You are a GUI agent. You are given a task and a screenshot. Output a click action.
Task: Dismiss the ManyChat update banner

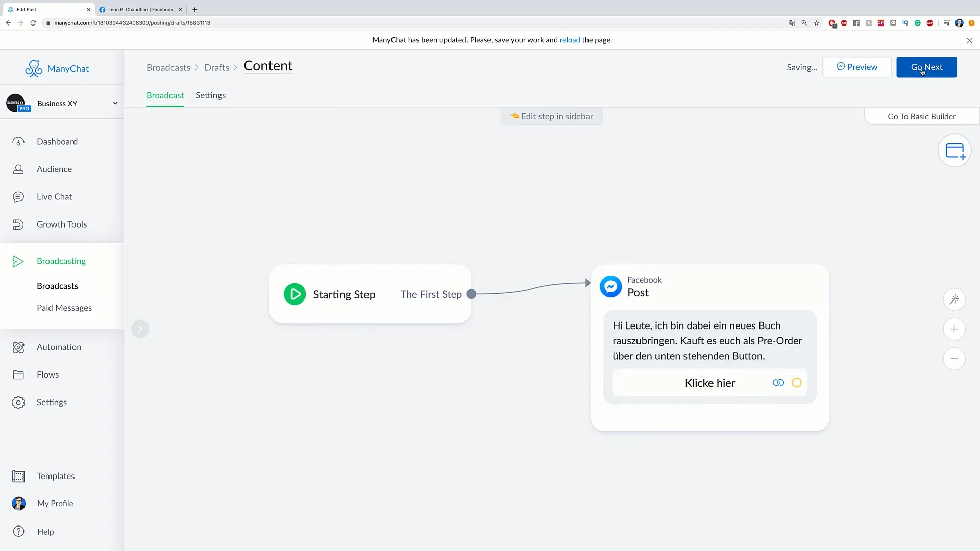click(x=969, y=41)
